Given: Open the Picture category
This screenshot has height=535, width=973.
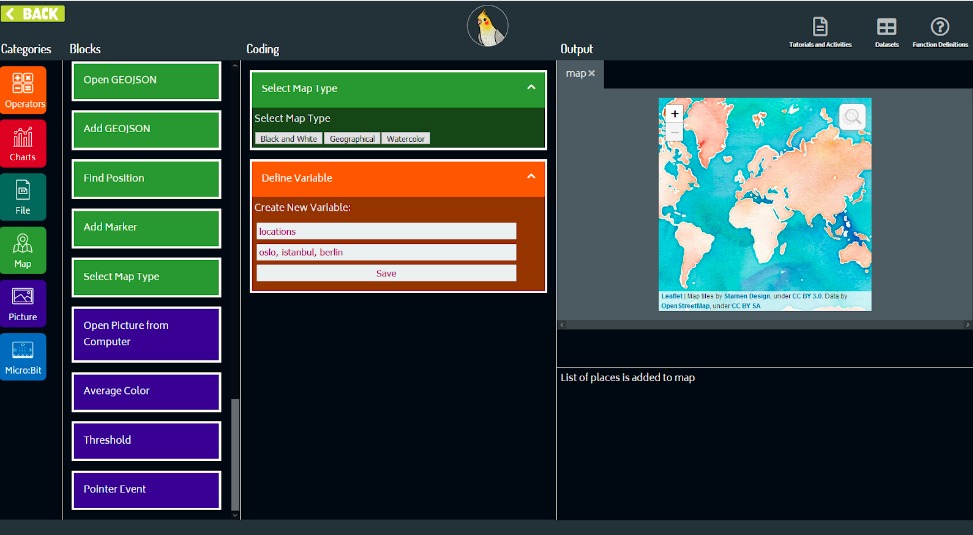Looking at the screenshot, I should [x=23, y=303].
